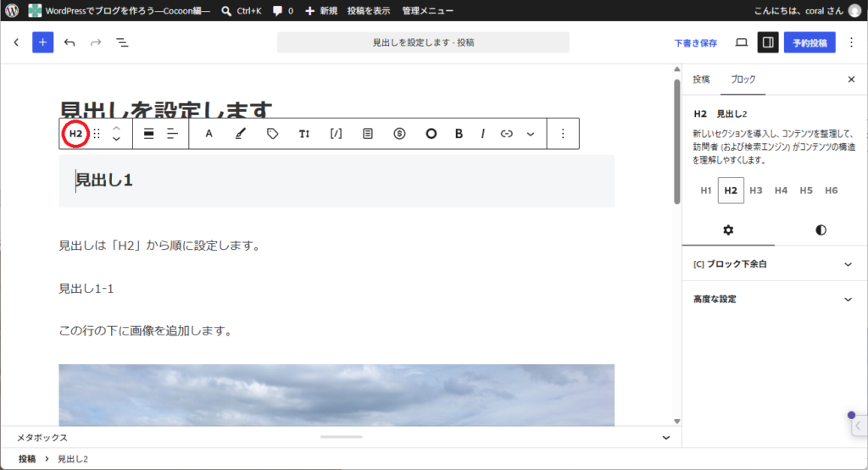868x470 pixels.
Task: Click the tag badge icon
Action: [272, 134]
